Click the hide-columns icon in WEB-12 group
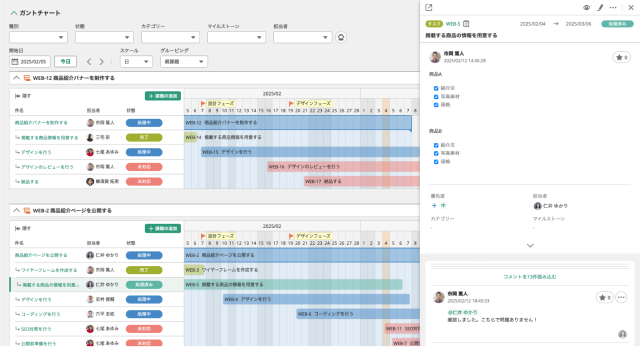Screen dimensions: 640x360 click(18, 96)
